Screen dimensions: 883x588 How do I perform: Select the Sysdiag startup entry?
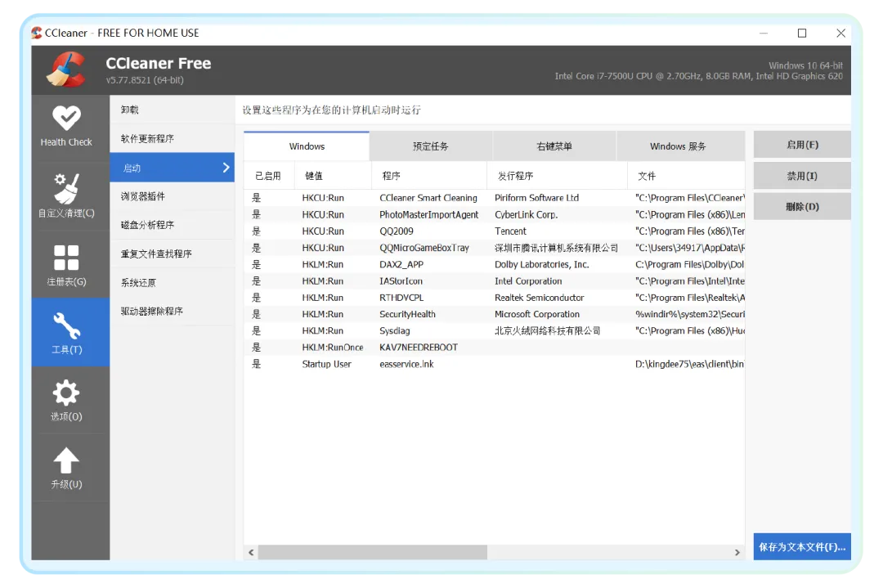pyautogui.click(x=495, y=330)
